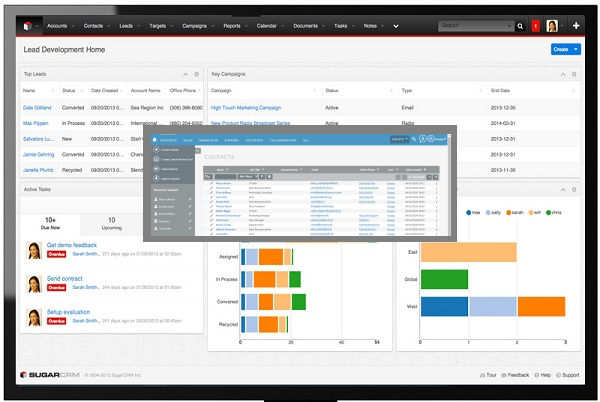Click View Contacts icon in overlay sidebar
Viewport: 600px width, 402px height.
pos(156,169)
